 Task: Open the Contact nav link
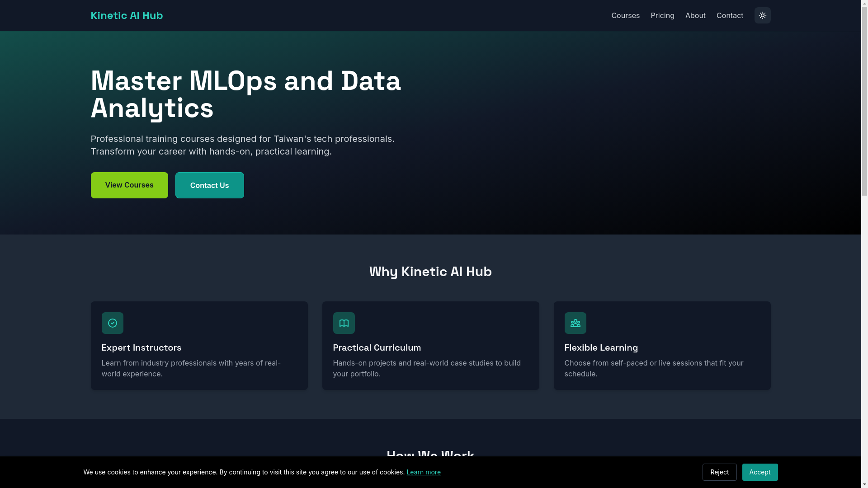click(x=729, y=15)
